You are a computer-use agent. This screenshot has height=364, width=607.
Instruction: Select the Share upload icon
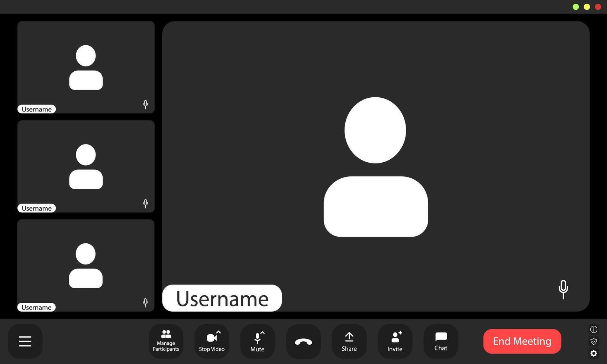pos(349,337)
